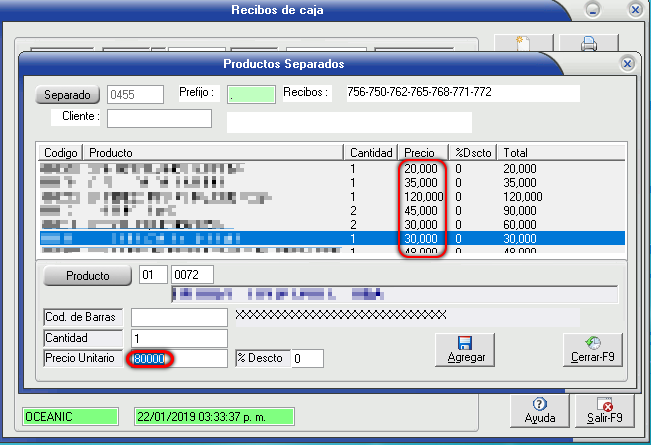The height and width of the screenshot is (445, 651).
Task: Click the printer icon button
Action: coord(589,44)
